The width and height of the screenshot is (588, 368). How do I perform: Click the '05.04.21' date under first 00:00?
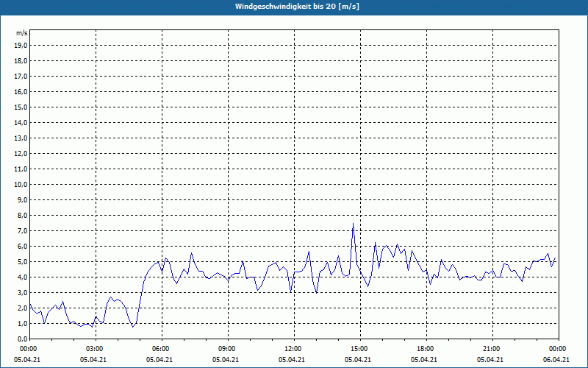coord(27,360)
